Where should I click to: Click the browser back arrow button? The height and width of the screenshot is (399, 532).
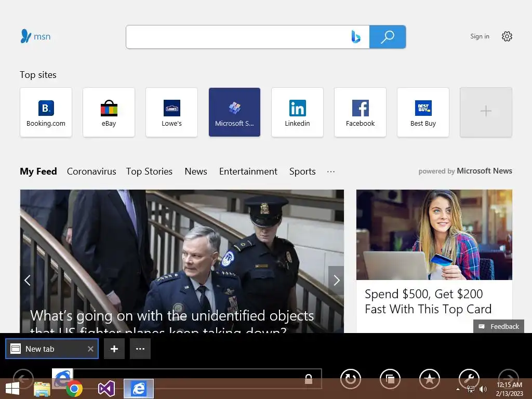click(23, 378)
